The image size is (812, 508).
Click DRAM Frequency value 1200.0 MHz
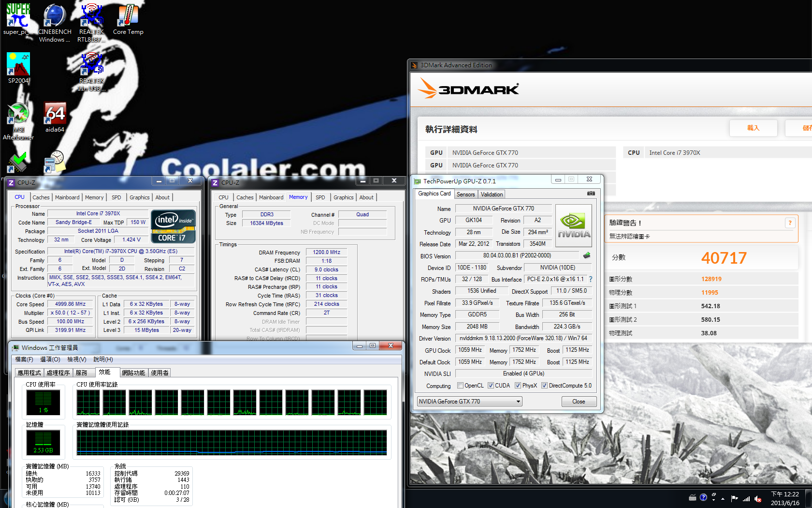(x=326, y=252)
